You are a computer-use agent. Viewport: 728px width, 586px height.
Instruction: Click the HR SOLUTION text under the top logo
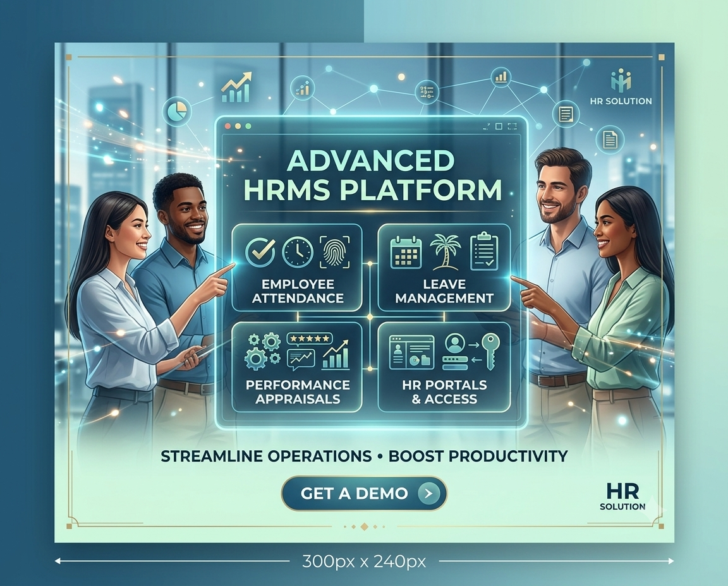pyautogui.click(x=621, y=101)
